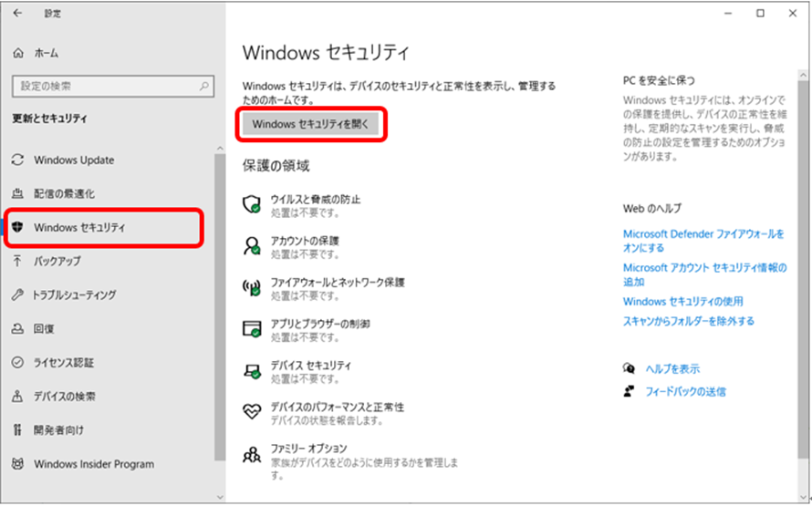Click the sidebar vertical scrollbar thumb
Viewport: 812px width, 506px height.
tap(220, 307)
